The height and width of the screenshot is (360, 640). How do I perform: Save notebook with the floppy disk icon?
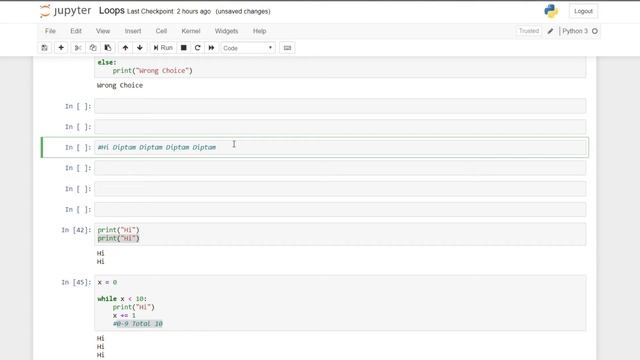pyautogui.click(x=44, y=48)
